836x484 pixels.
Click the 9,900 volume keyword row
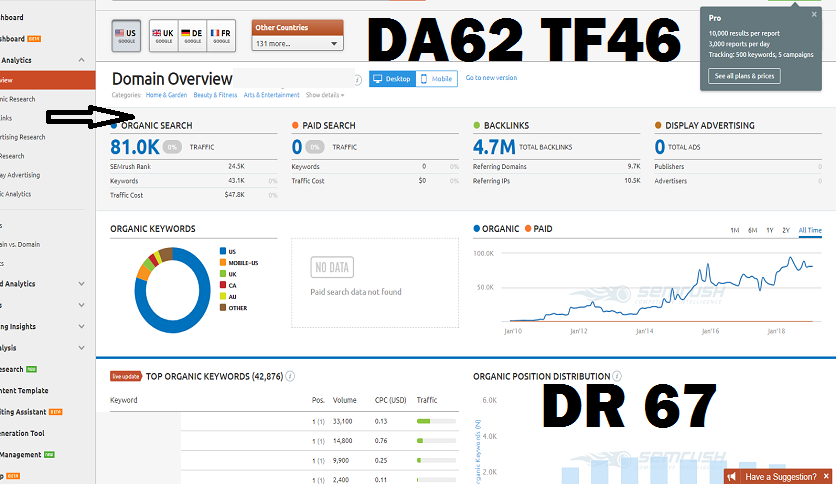285,460
